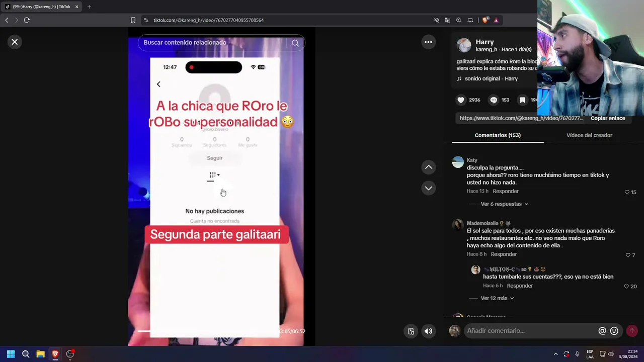The image size is (644, 362).
Task: Open the emoji picker in comment box
Action: [x=614, y=331]
